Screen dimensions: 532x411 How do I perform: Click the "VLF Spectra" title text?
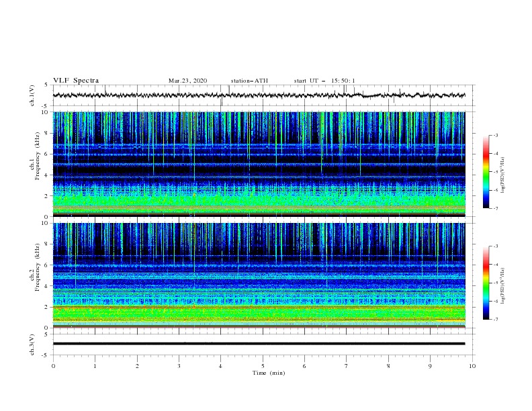[x=76, y=81]
